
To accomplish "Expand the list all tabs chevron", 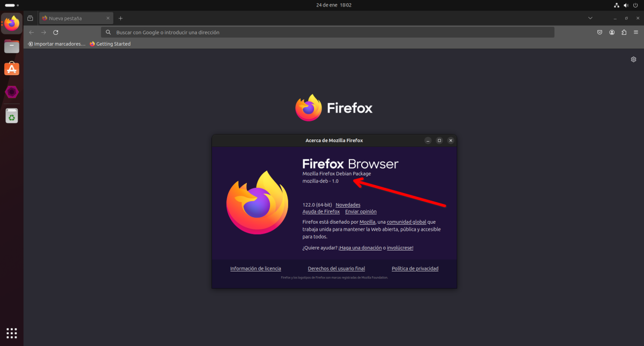I will click(x=590, y=18).
